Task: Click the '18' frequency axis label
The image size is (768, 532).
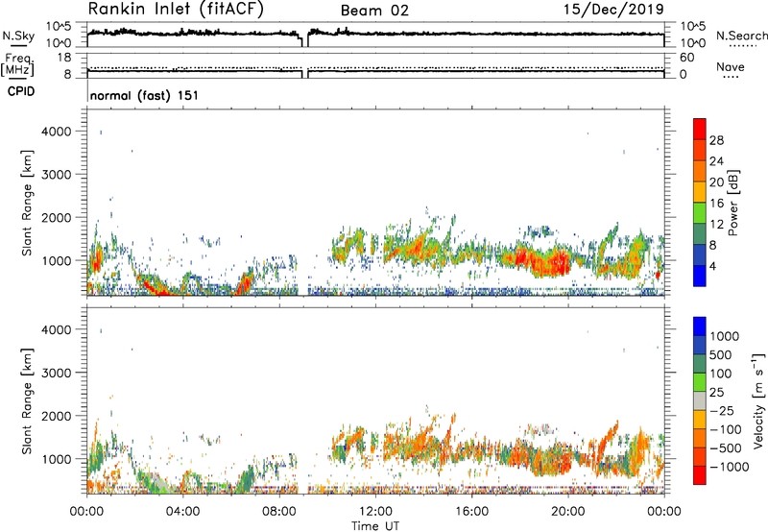Action: pos(64,57)
